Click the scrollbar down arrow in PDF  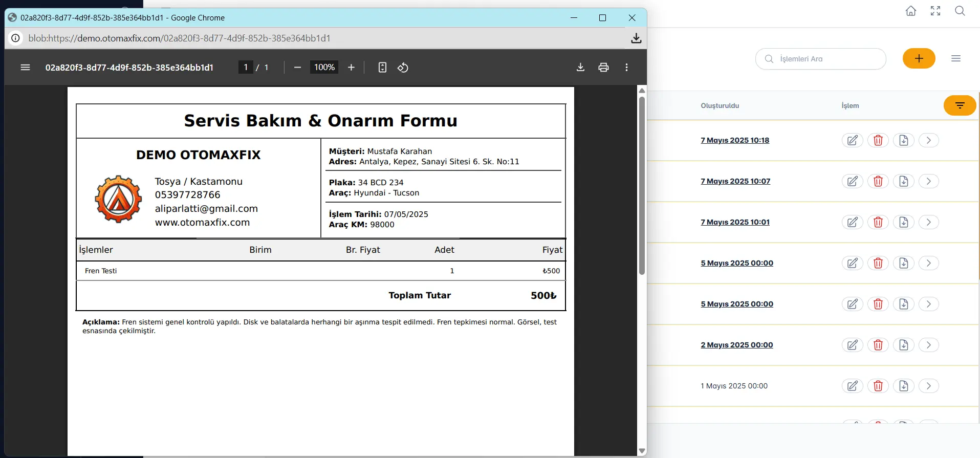[642, 451]
